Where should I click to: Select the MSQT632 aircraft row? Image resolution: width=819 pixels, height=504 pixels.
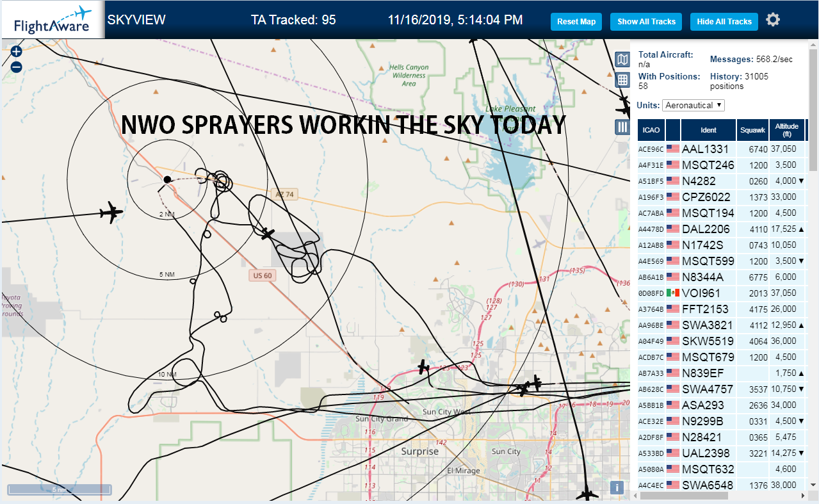[x=722, y=469]
